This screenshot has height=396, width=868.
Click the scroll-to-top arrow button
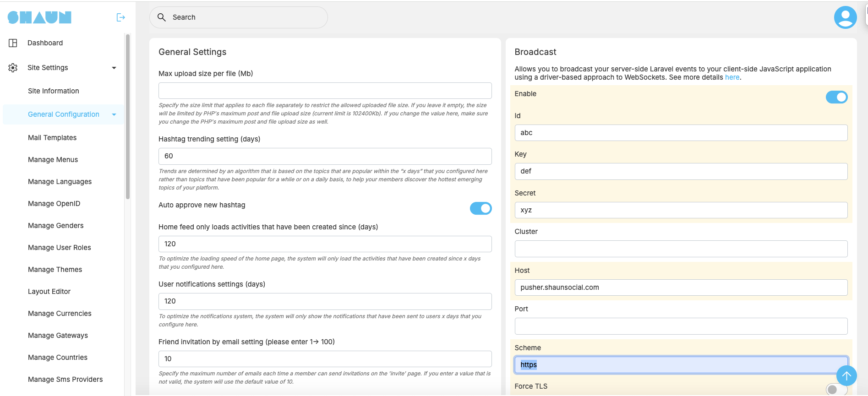[846, 376]
